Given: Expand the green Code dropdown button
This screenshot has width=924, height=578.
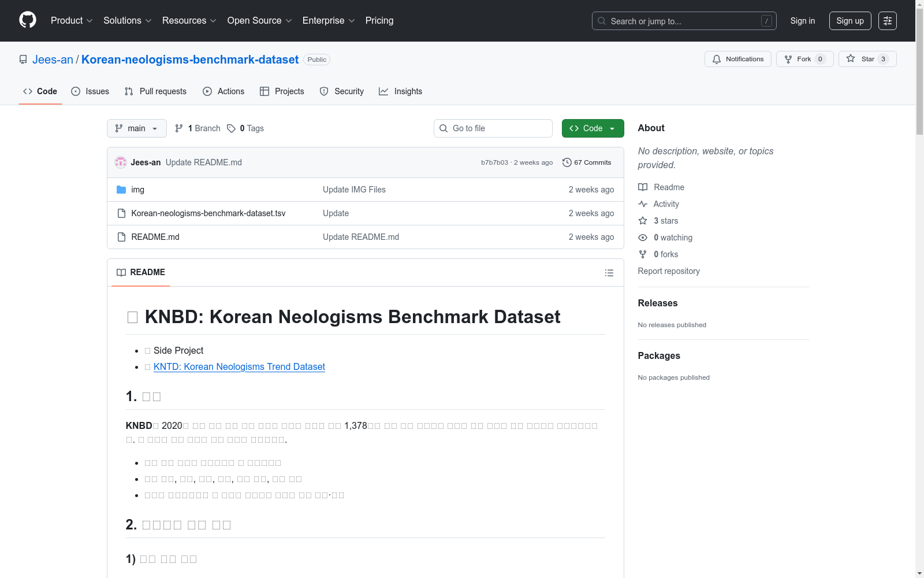Looking at the screenshot, I should [593, 128].
